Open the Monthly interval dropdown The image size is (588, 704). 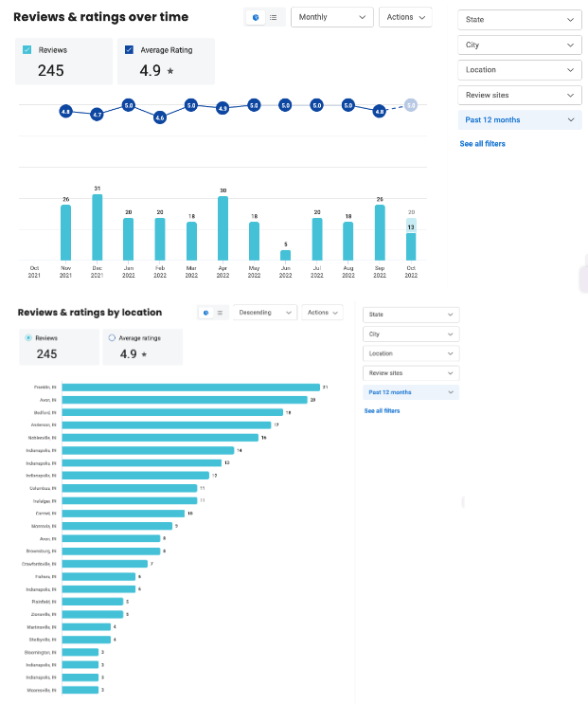point(332,17)
